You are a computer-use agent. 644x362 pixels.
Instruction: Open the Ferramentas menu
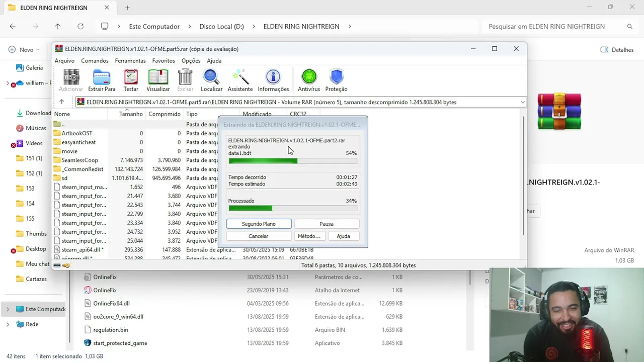coord(130,61)
